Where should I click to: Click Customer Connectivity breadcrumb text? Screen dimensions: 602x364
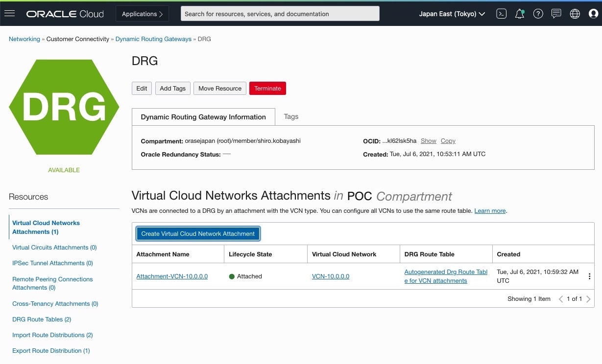tap(78, 39)
